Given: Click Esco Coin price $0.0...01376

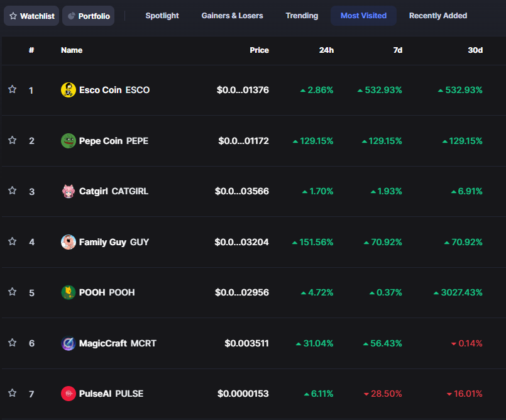Looking at the screenshot, I should click(x=243, y=90).
